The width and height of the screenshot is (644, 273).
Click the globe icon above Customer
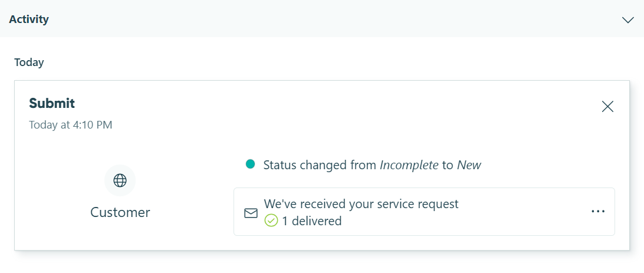[120, 180]
